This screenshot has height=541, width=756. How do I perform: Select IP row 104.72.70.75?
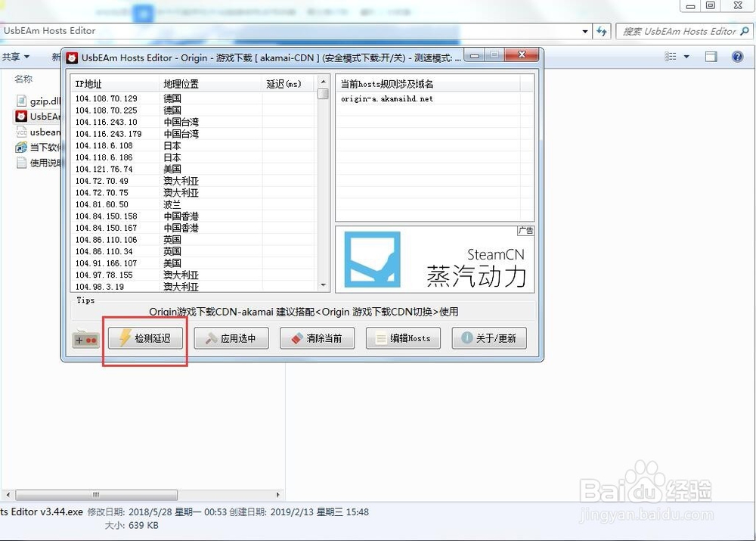click(x=194, y=192)
